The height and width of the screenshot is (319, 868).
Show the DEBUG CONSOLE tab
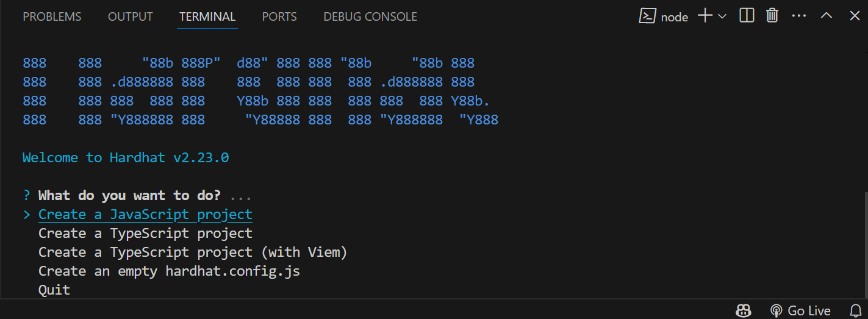coord(370,16)
